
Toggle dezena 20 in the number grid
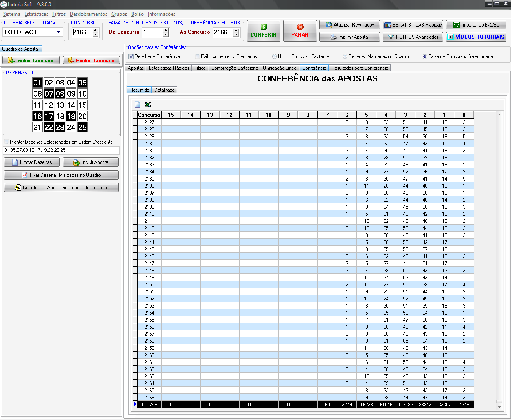coord(83,116)
